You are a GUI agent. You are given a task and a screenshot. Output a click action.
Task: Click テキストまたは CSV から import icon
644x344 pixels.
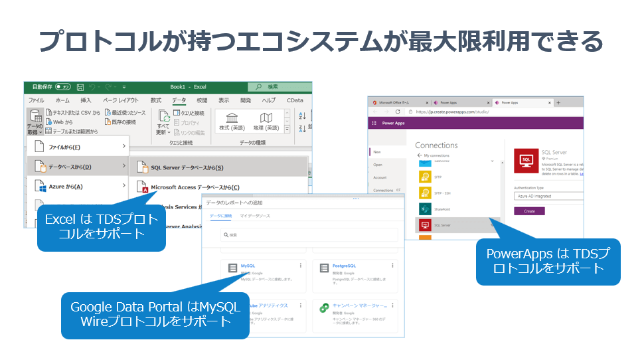tap(48, 113)
